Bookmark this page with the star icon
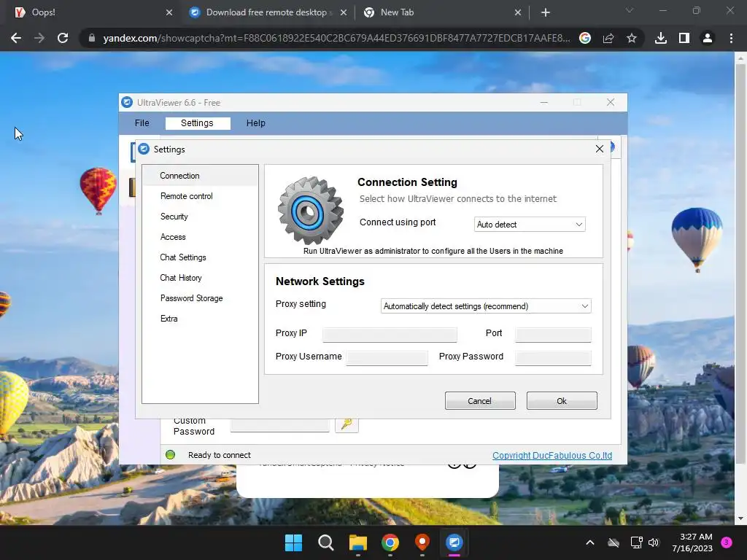Screen dimensions: 747x560 632,38
